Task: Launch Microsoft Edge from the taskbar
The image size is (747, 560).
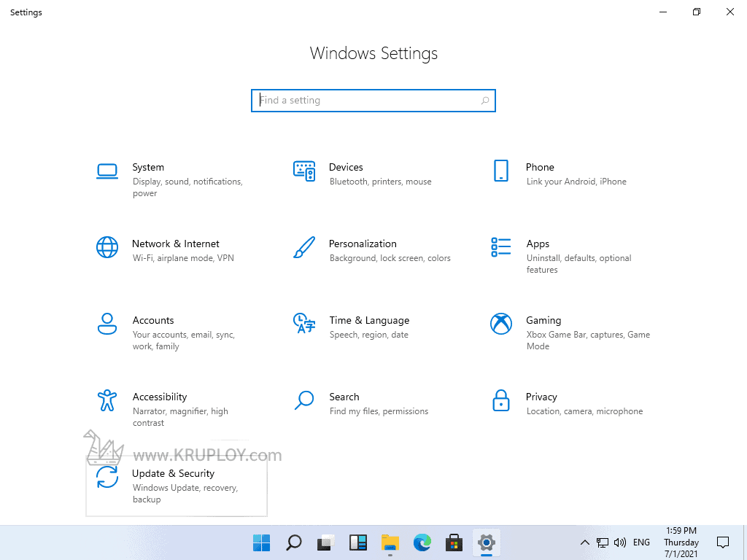Action: pos(422,542)
